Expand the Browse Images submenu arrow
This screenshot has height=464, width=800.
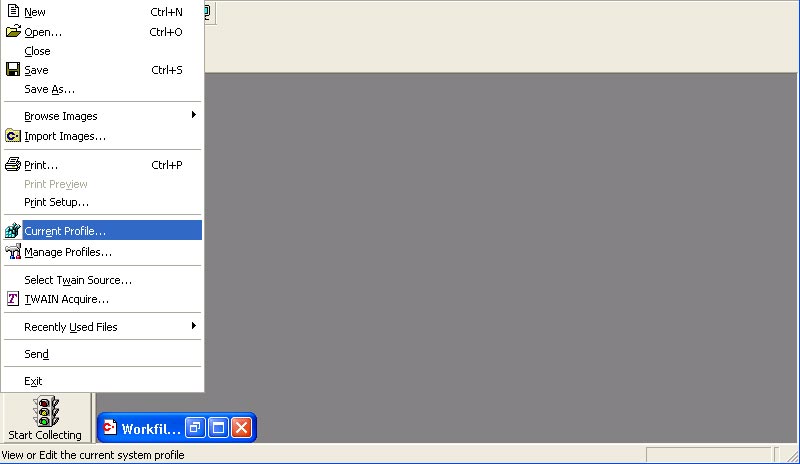[193, 115]
